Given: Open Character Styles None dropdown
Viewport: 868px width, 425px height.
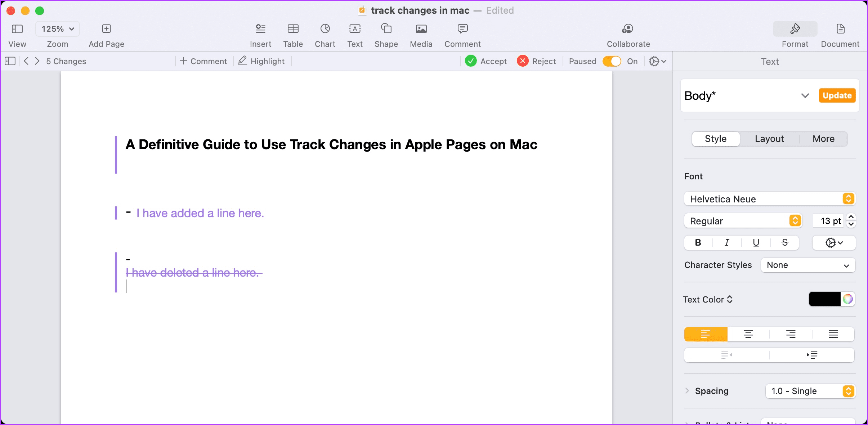Looking at the screenshot, I should click(808, 265).
